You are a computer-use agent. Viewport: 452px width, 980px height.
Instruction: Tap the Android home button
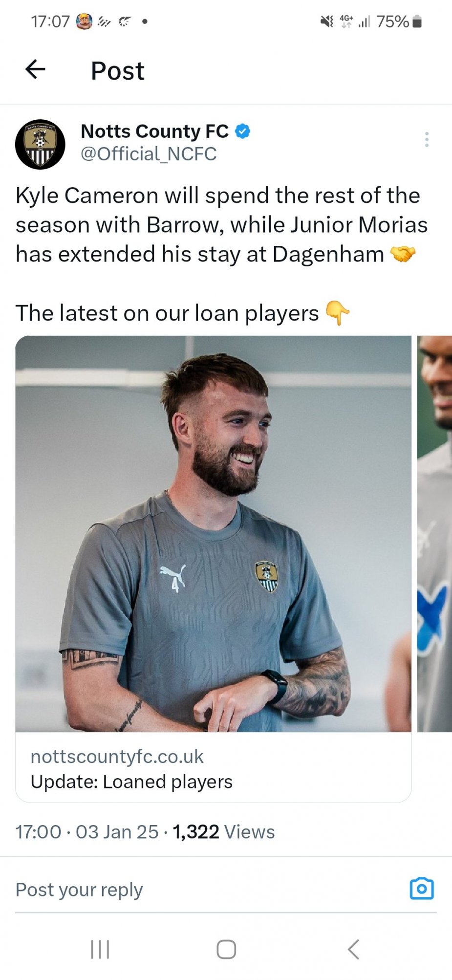coord(226,949)
